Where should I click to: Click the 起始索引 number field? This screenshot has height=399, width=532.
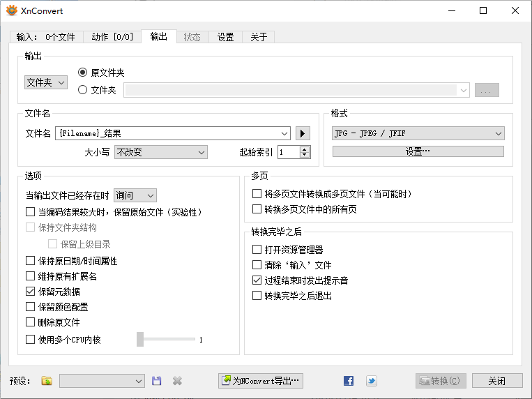289,152
